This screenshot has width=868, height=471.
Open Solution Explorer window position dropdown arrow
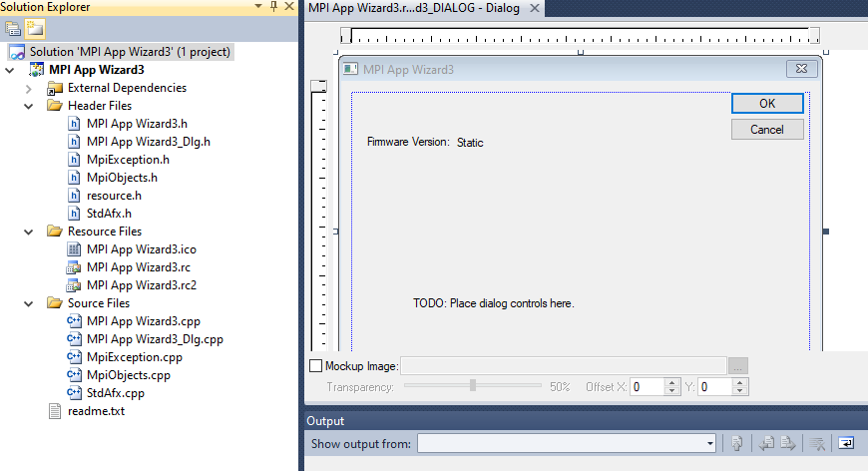(258, 7)
